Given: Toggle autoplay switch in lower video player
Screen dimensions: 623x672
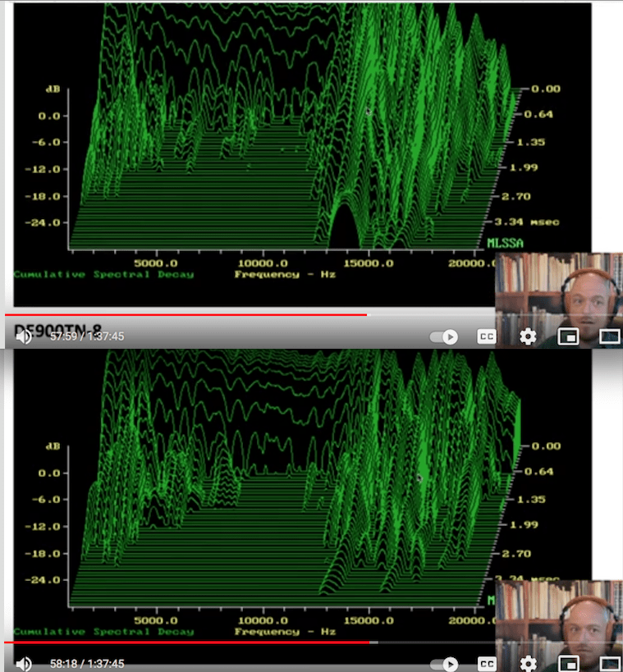Looking at the screenshot, I should coord(444,664).
